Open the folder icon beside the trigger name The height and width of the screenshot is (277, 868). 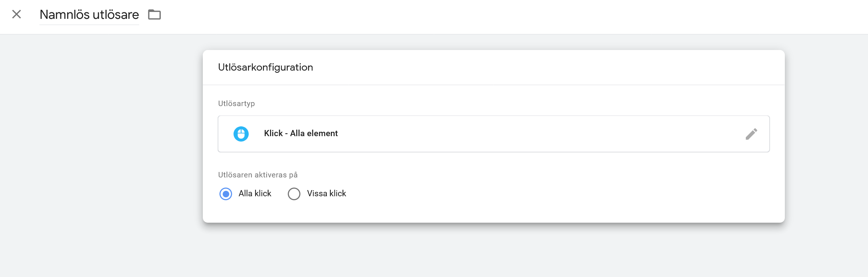coord(155,15)
